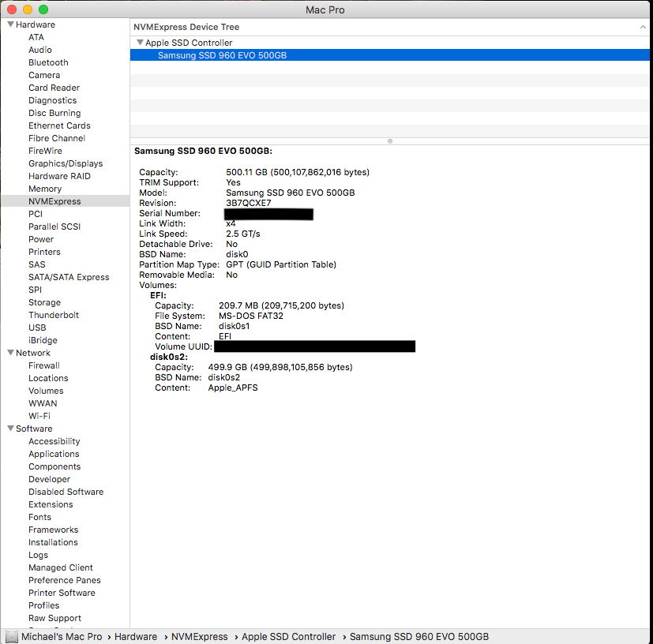Image resolution: width=653 pixels, height=644 pixels.
Task: Open Raw Support entry
Action: 55,618
